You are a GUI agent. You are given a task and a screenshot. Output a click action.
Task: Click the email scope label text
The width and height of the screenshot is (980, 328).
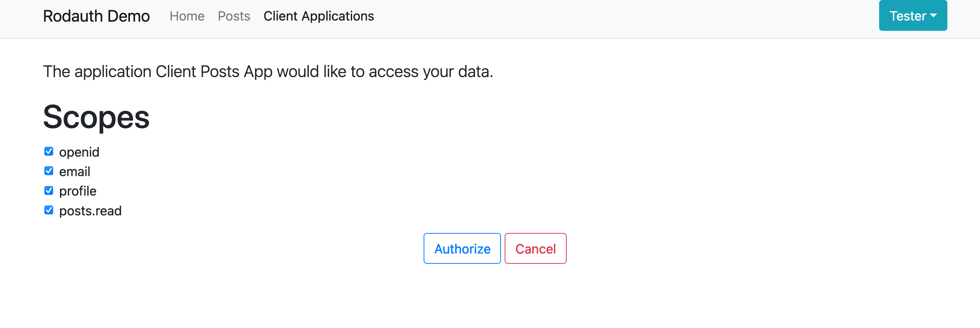click(74, 172)
